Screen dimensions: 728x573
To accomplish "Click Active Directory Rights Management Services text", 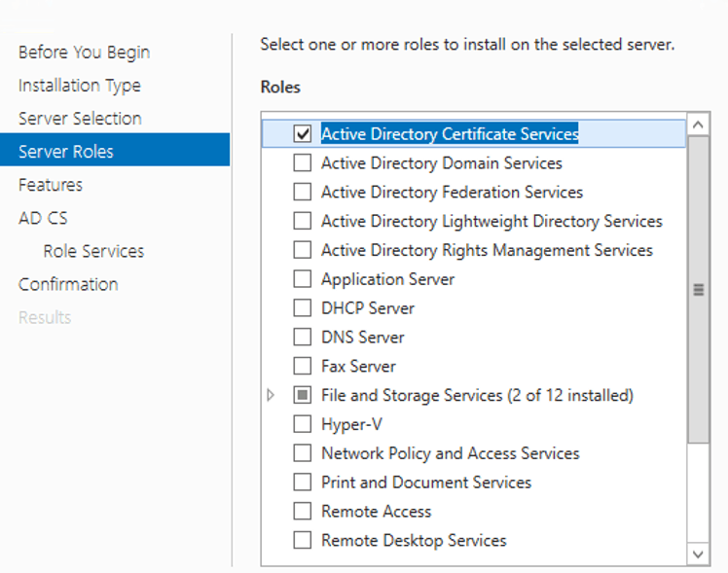I will (487, 250).
